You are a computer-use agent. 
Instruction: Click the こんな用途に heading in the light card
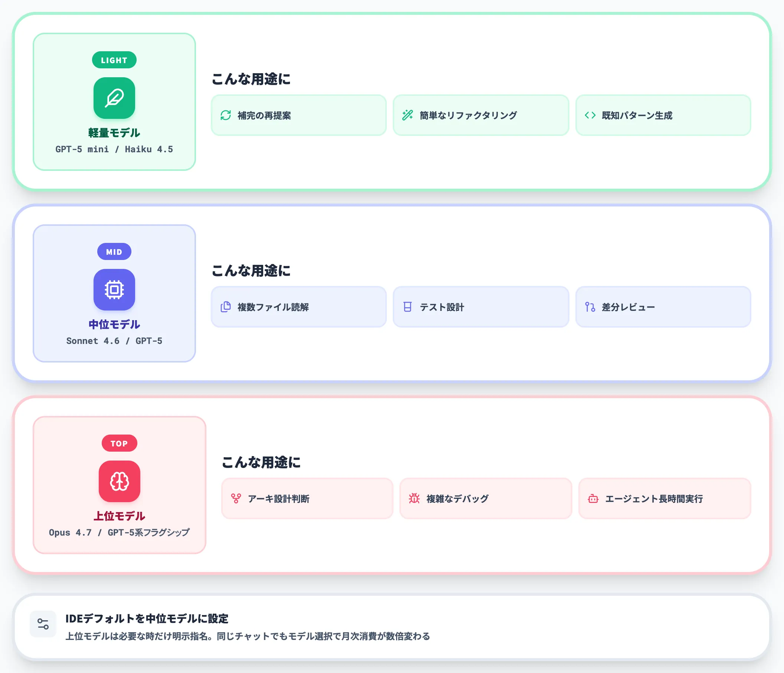click(x=251, y=79)
